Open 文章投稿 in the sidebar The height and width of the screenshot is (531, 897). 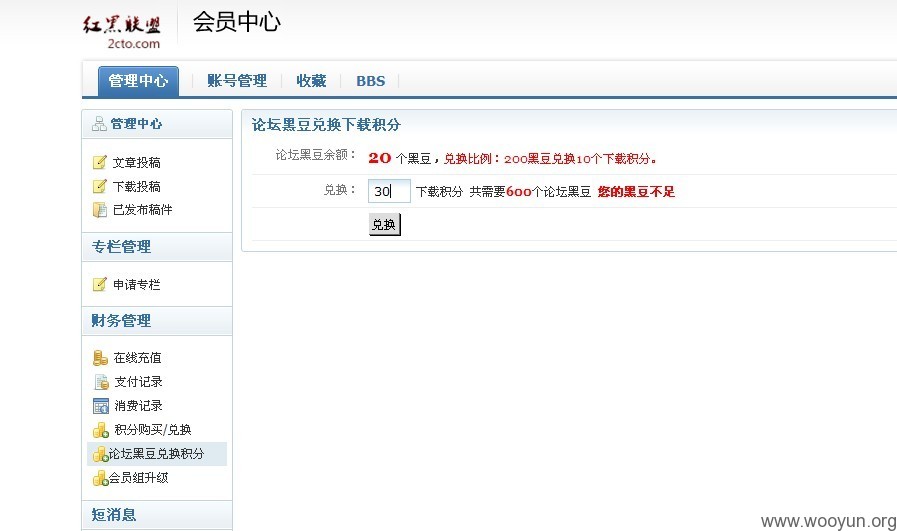(136, 163)
